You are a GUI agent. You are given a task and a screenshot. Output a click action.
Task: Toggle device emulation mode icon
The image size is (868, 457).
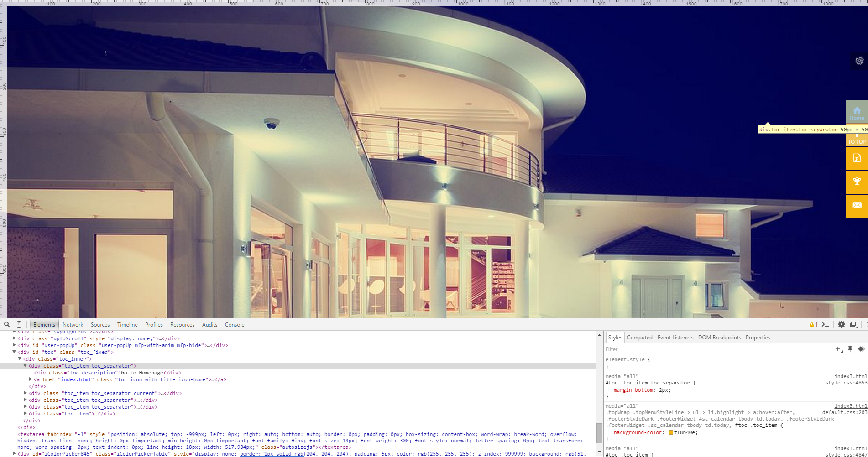click(x=19, y=325)
